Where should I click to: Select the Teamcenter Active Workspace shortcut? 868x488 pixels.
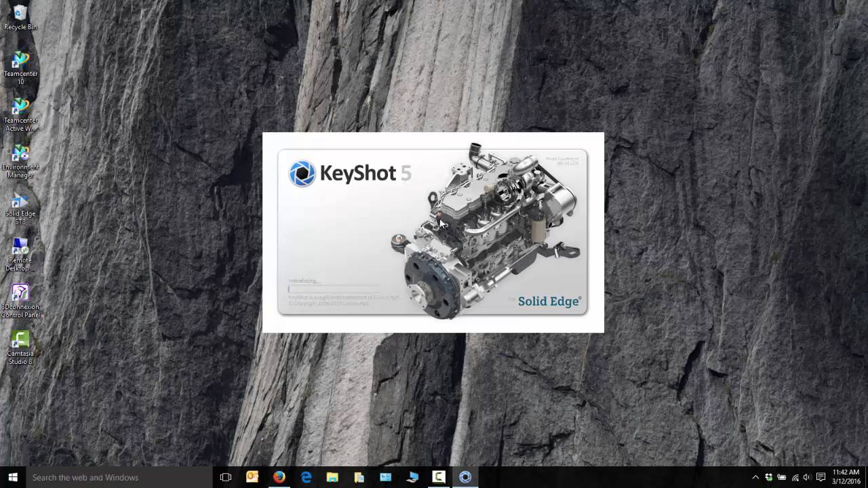pos(20,115)
